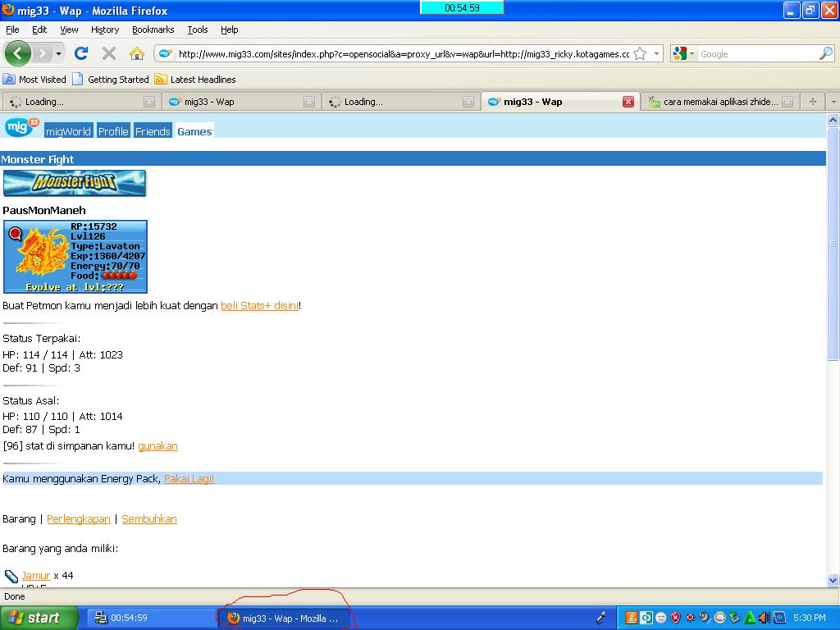Open the Jamur item link
840x630 pixels.
[36, 575]
